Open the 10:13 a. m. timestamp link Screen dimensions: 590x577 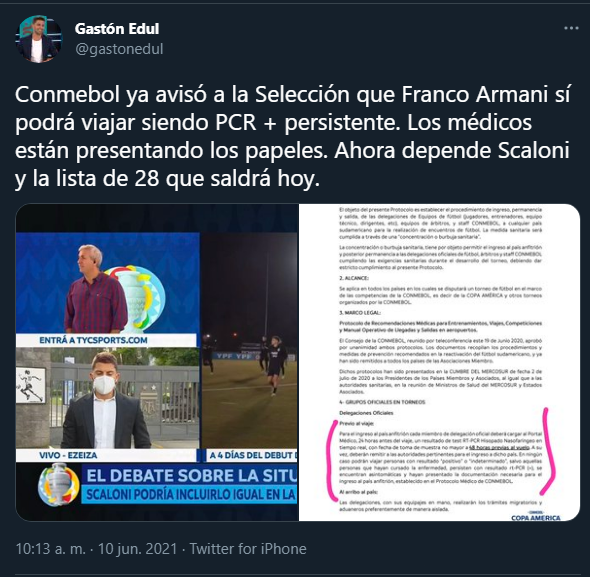pos(51,549)
